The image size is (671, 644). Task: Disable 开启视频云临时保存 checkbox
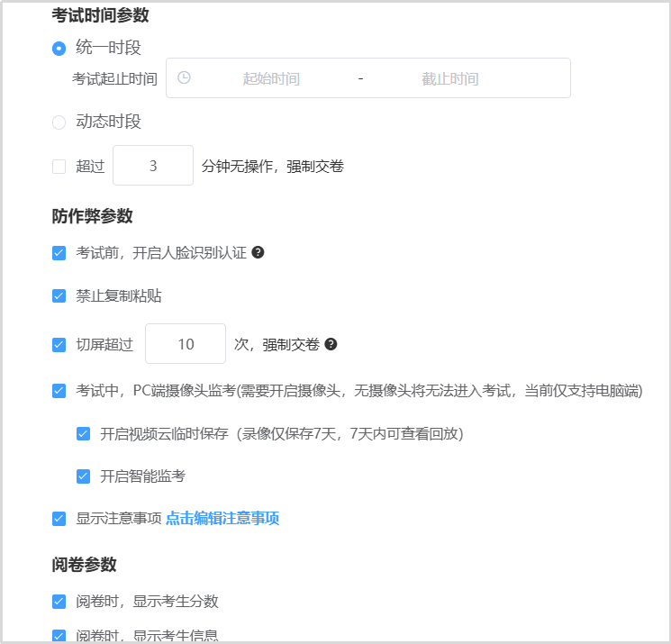point(84,434)
